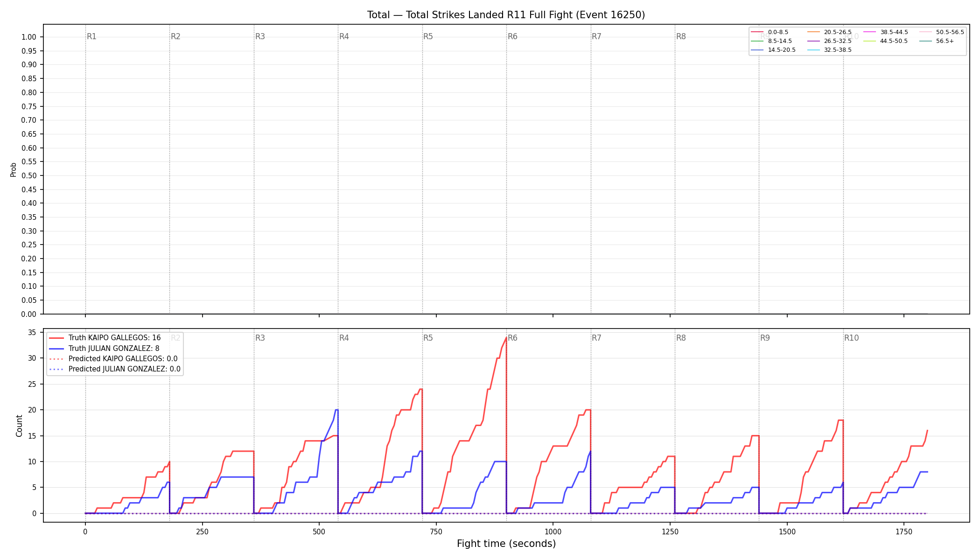Image resolution: width=980 pixels, height=560 pixels.
Task: Click the Truth JULIAN GONZALEZ: 8 legend label
Action: pos(114,348)
